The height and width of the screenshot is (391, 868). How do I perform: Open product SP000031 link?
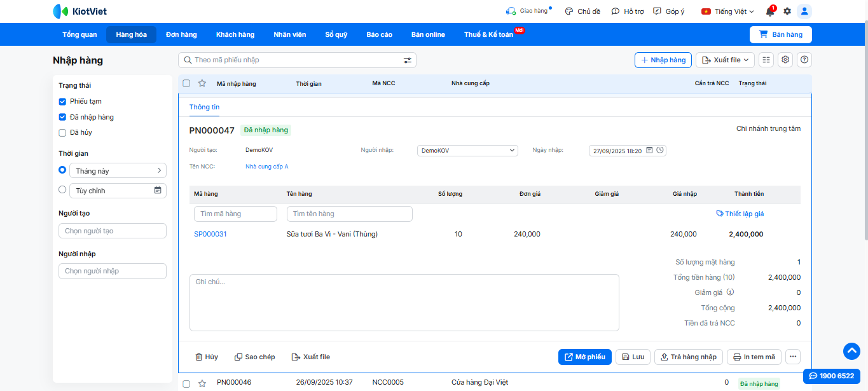coord(210,234)
